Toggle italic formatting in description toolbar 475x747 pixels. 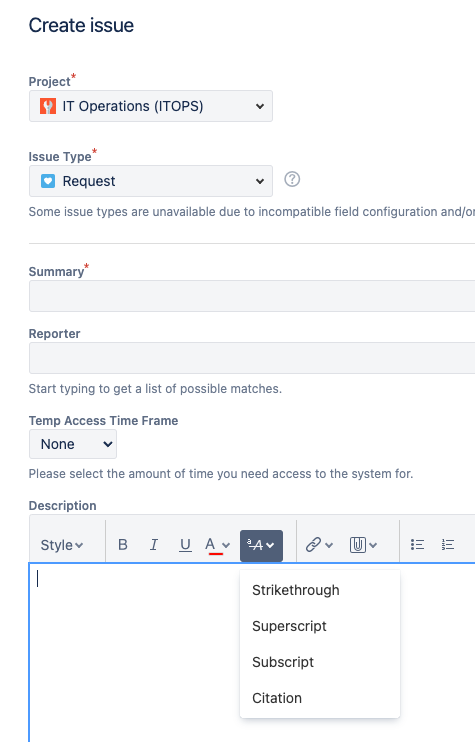pos(153,545)
